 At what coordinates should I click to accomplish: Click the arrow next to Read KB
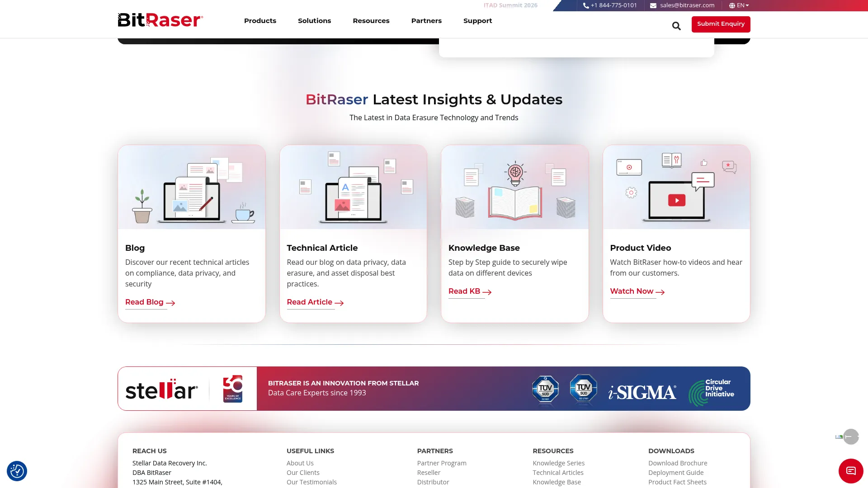[x=487, y=292]
